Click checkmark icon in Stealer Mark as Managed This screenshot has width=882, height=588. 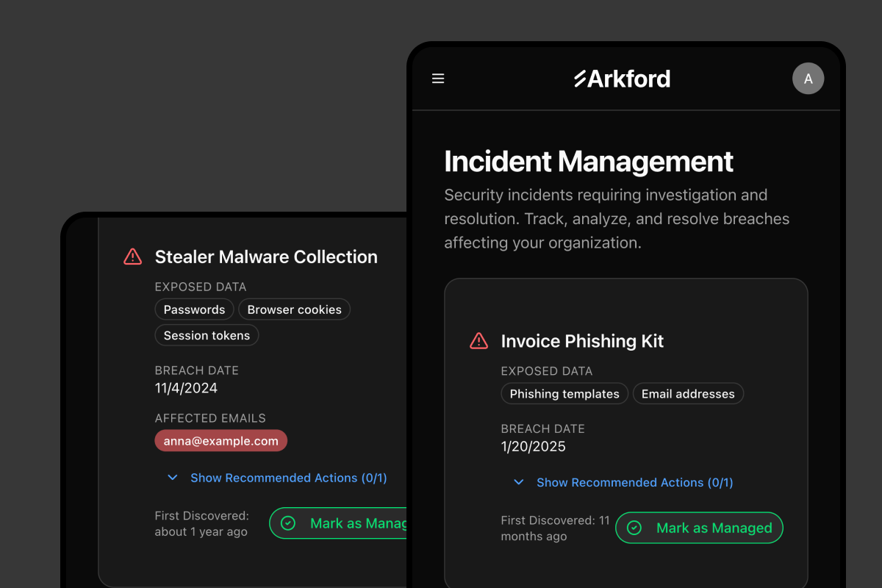coord(288,523)
